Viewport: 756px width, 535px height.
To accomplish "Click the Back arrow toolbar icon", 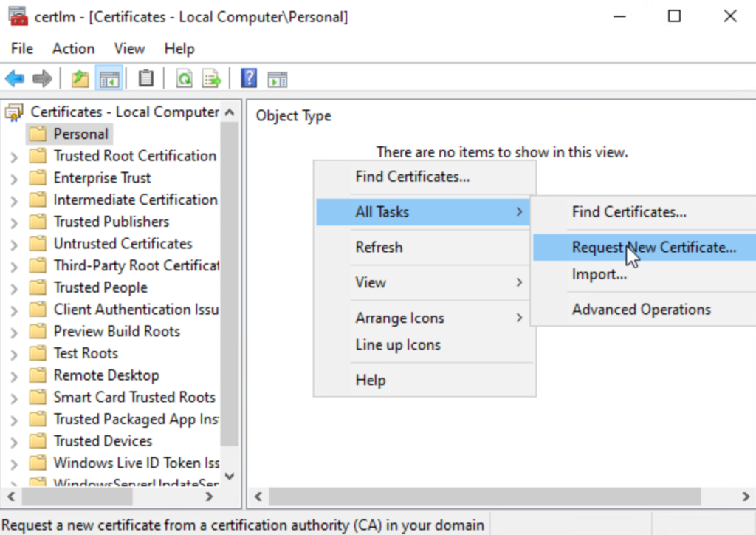I will [15, 78].
